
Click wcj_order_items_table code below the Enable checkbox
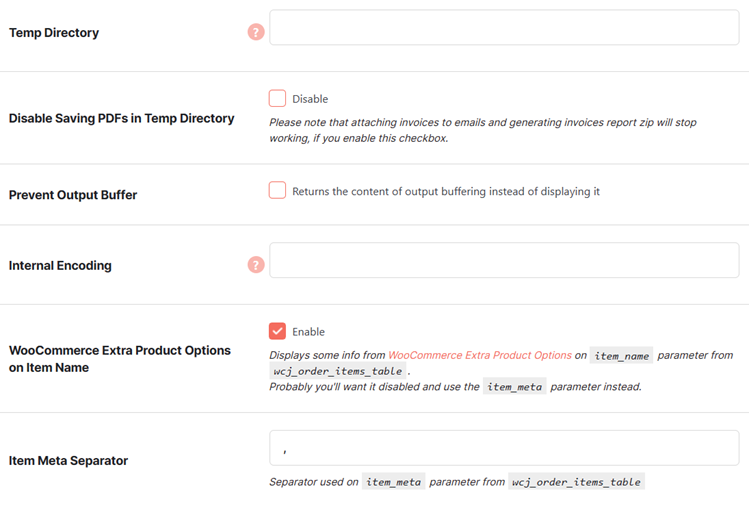click(338, 371)
